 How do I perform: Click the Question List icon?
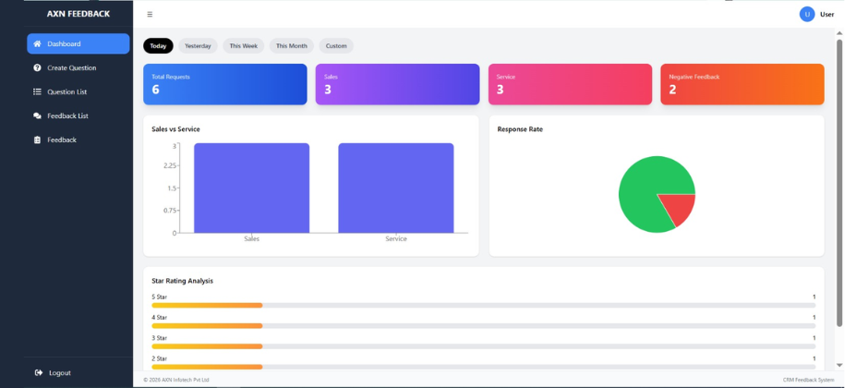37,92
